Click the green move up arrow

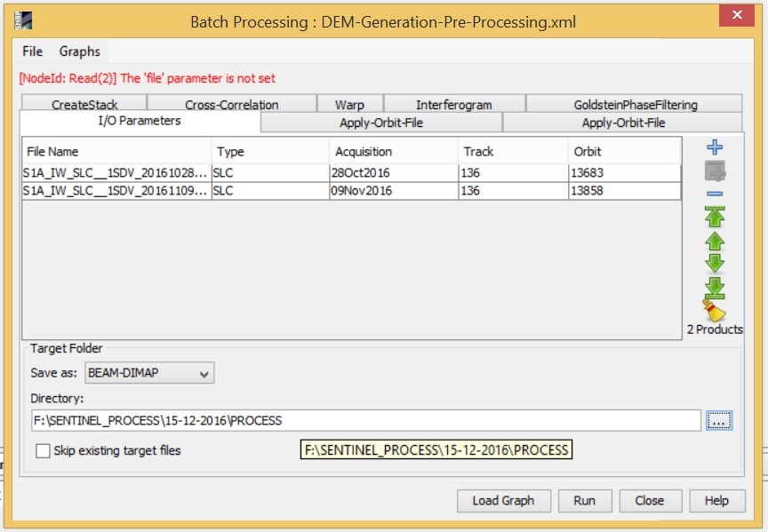(715, 242)
